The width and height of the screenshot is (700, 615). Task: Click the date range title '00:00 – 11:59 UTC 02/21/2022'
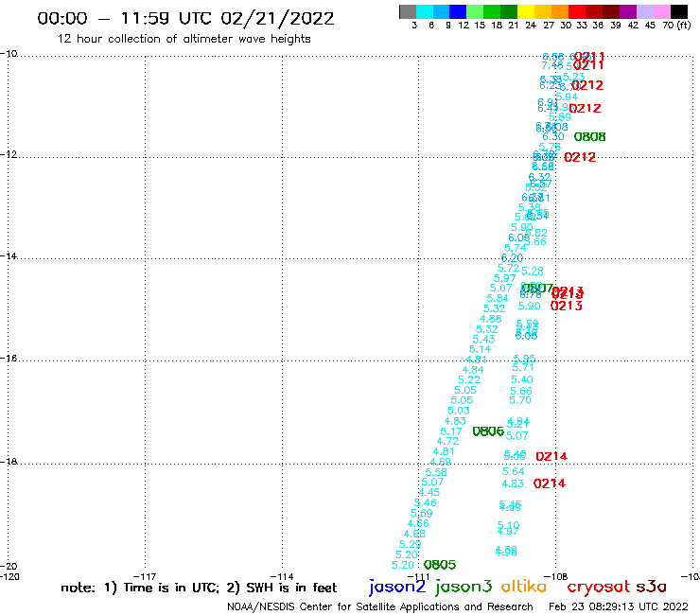(185, 18)
